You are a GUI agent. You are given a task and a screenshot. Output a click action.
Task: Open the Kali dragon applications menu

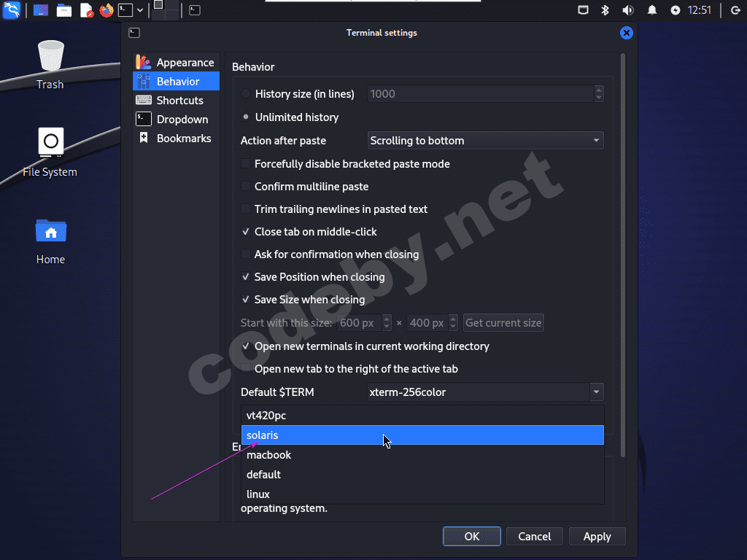tap(12, 10)
